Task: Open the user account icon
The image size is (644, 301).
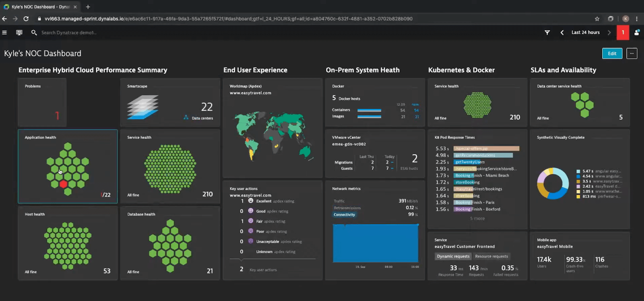Action: point(636,33)
